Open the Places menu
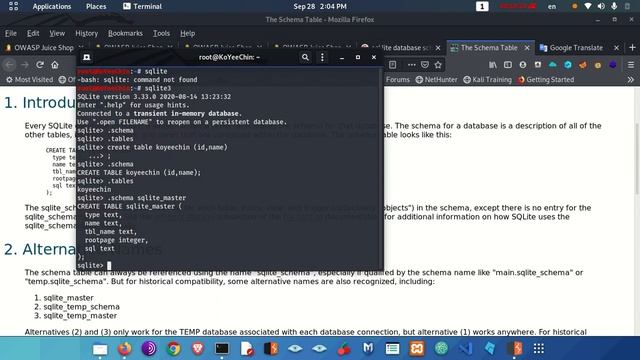Screen dimensions: 640x360 click(96, 7)
